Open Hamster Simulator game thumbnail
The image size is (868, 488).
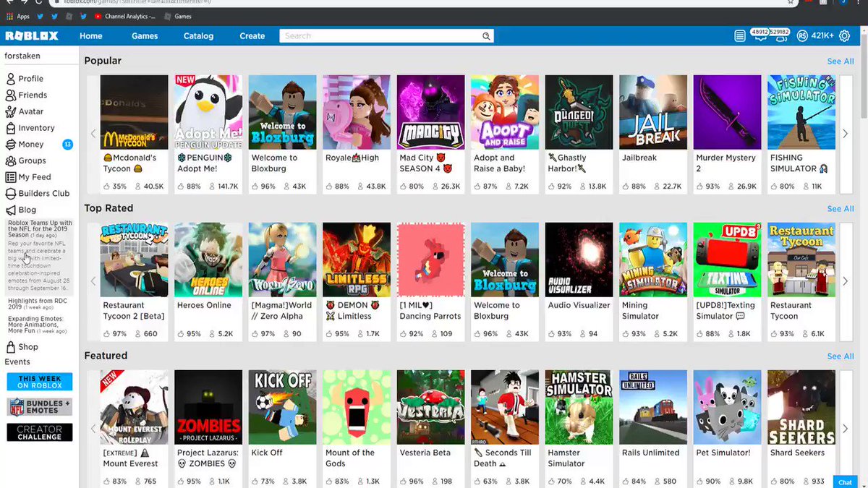point(579,407)
